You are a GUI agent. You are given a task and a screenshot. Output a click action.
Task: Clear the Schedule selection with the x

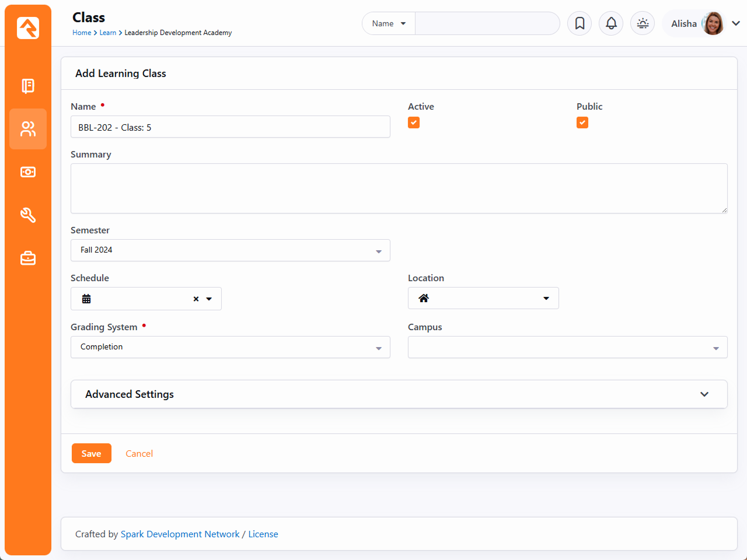point(196,299)
